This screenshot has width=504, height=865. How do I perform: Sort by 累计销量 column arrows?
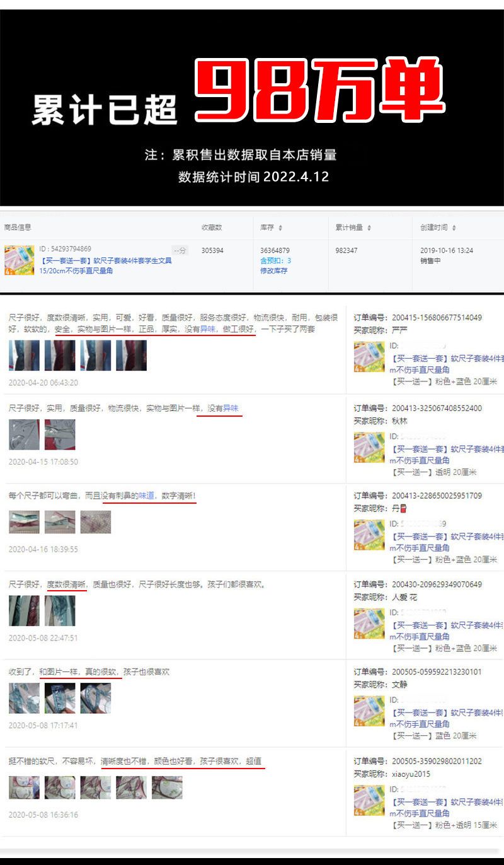[369, 228]
